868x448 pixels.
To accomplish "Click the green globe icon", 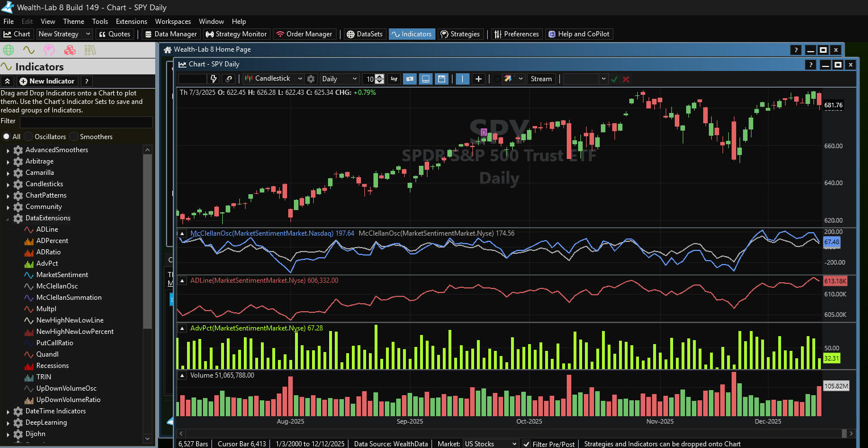I will point(9,51).
